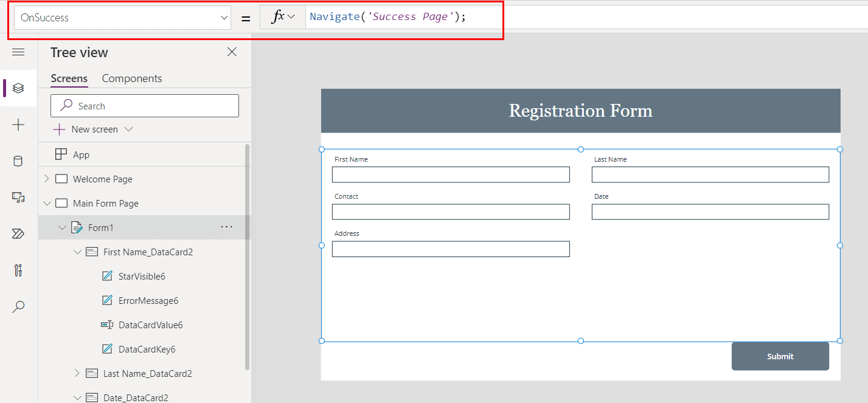Image resolution: width=868 pixels, height=403 pixels.
Task: Select the Advanced tools icon
Action: 18,270
